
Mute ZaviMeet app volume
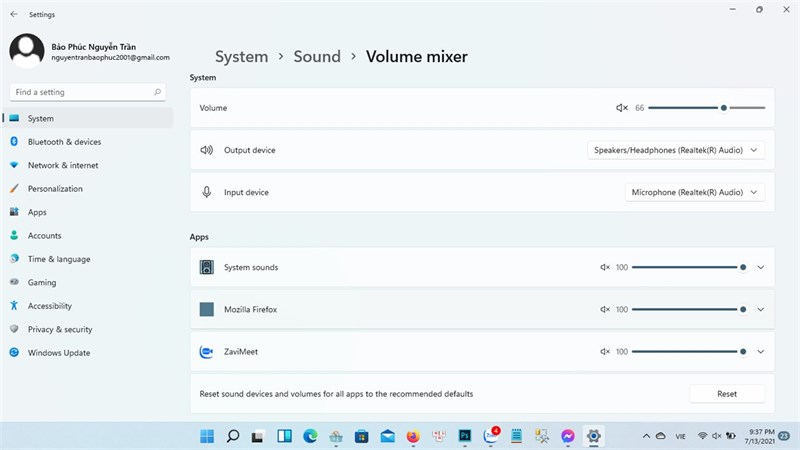coord(605,352)
